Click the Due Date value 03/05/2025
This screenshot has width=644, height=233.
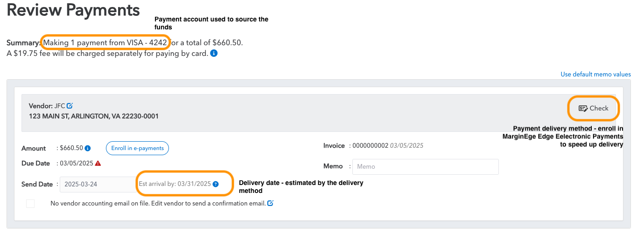pos(76,164)
